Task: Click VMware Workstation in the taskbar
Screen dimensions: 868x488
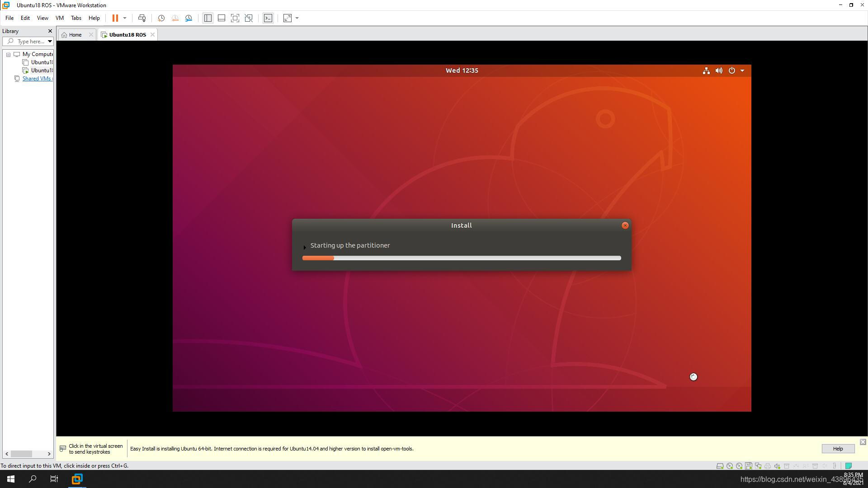Action: [77, 479]
